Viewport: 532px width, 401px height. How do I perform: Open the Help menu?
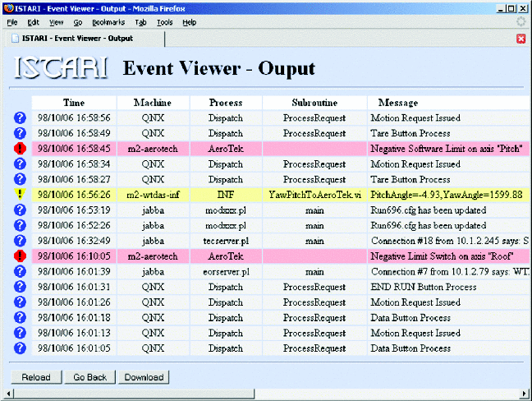(x=190, y=22)
